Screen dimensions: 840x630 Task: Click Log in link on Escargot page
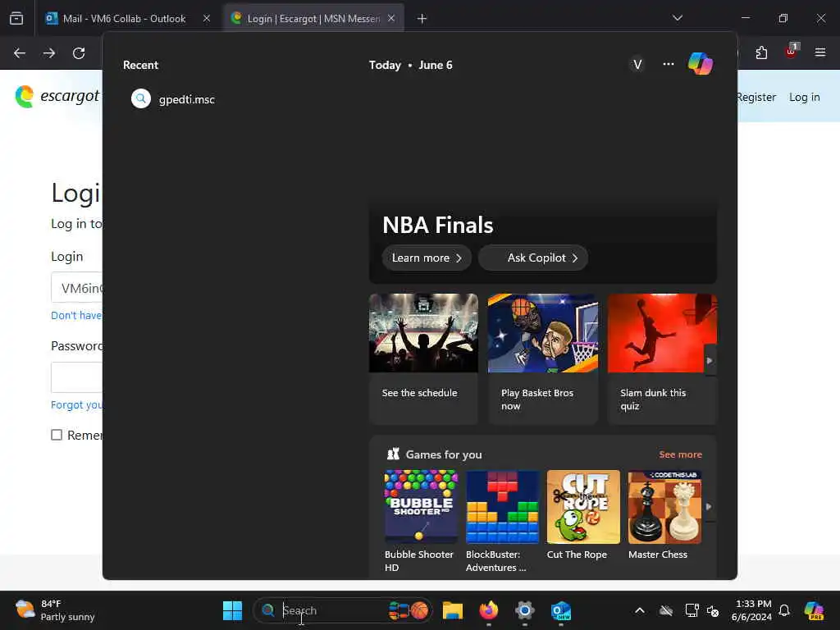point(804,97)
